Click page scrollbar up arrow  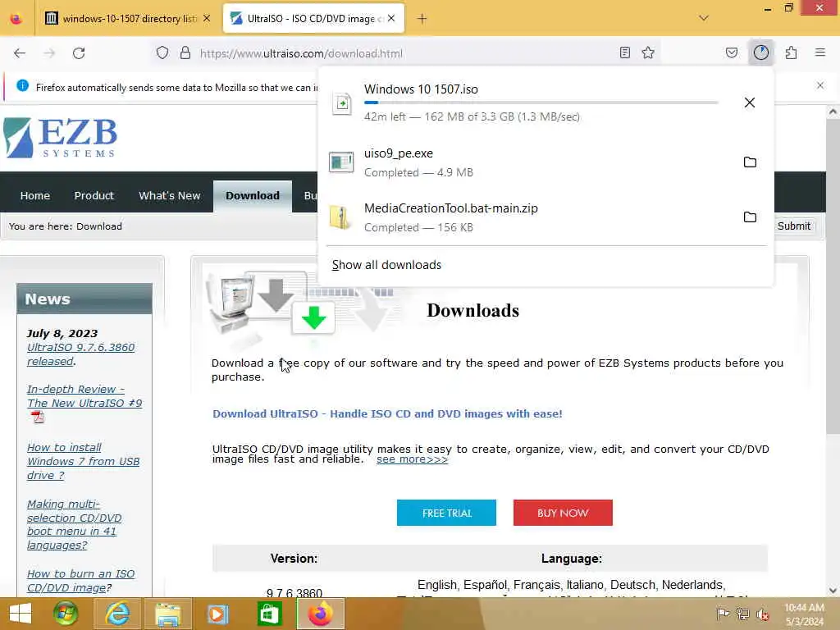pos(833,112)
